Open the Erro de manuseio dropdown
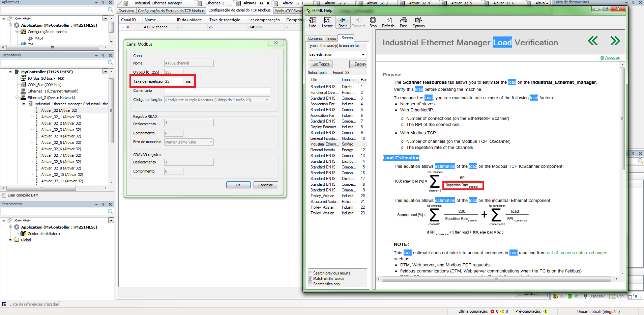644x315 pixels. 211,142
